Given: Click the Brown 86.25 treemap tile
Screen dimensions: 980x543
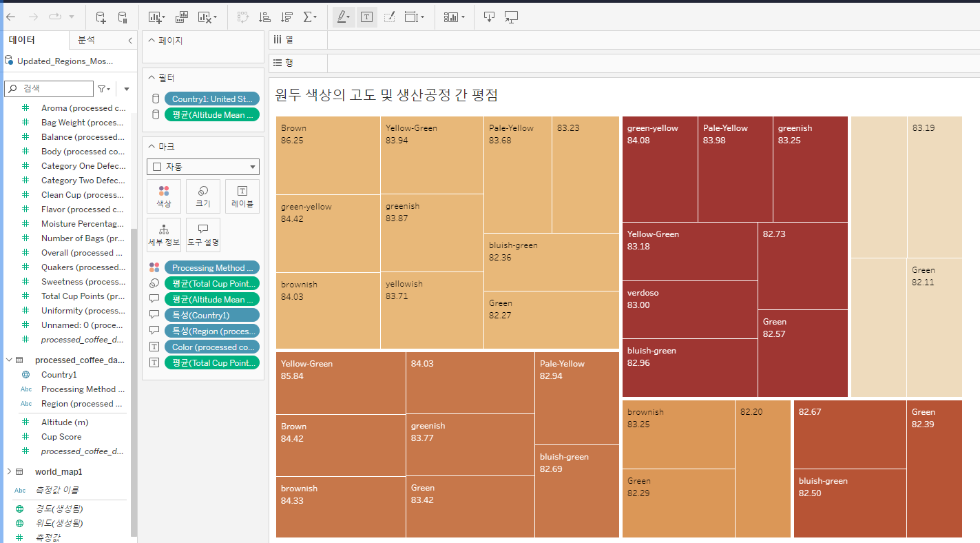Looking at the screenshot, I should 328,155.
